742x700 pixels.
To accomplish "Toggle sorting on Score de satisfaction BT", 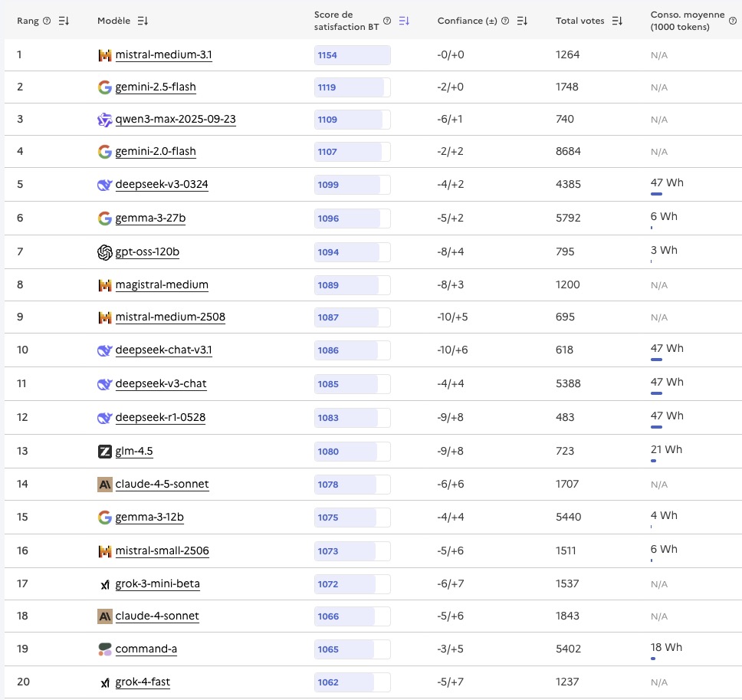I will coord(404,21).
